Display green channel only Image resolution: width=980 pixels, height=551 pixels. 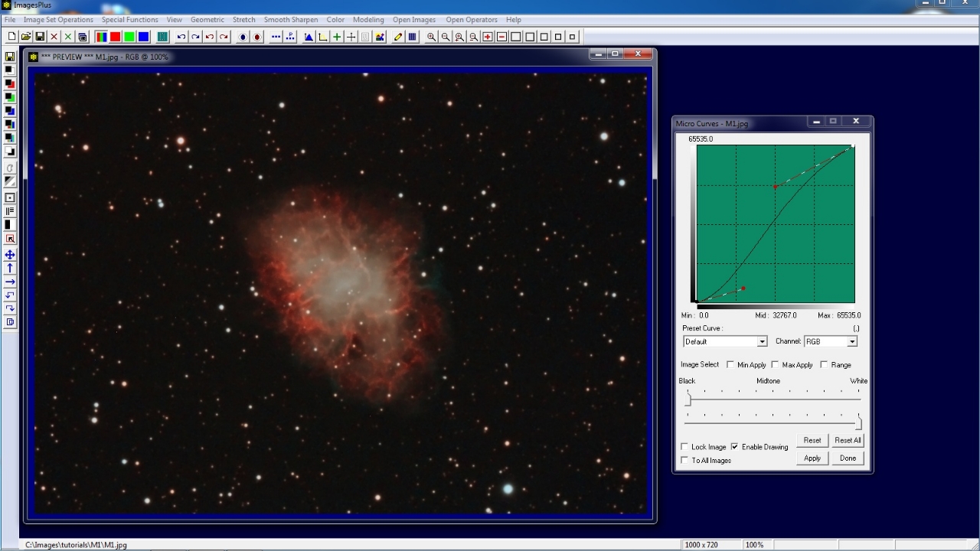click(x=129, y=37)
